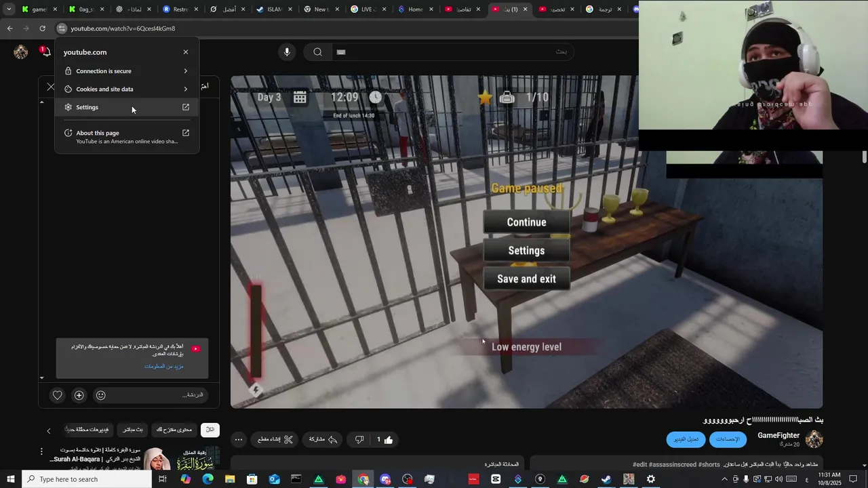
Task: Close the live chat panel with X
Action: [x=50, y=87]
